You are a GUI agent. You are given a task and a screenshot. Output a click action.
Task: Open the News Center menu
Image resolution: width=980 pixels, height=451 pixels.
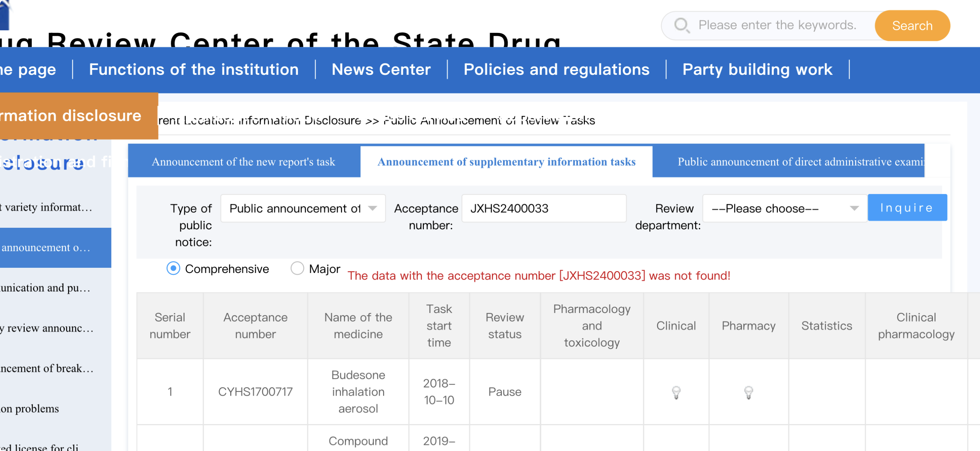[x=381, y=70]
